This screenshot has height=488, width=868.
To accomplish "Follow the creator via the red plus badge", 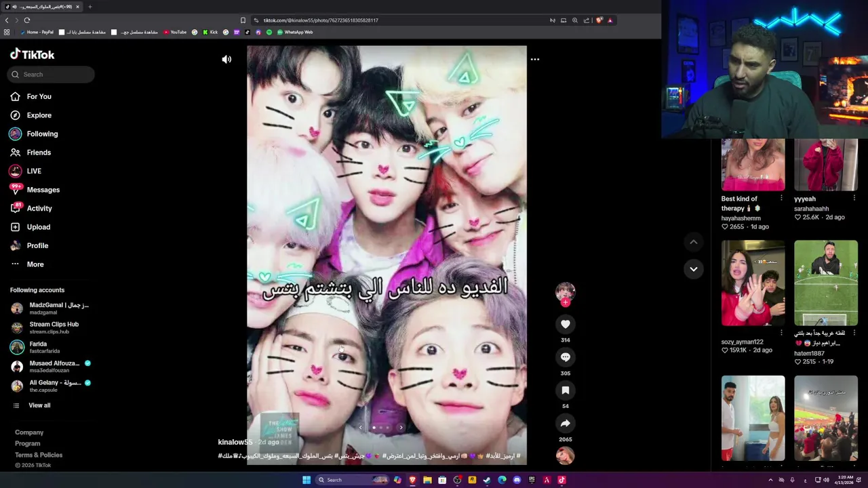I will (x=565, y=303).
